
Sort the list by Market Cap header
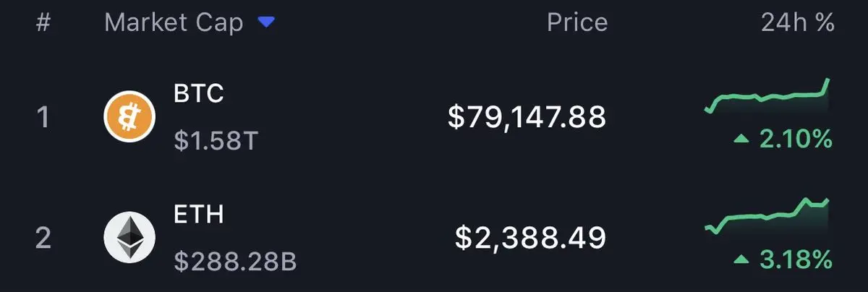tap(174, 23)
